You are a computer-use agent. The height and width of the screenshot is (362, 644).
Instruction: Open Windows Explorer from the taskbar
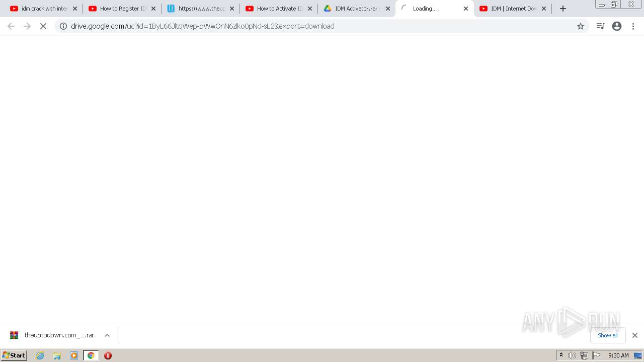pos(57,355)
